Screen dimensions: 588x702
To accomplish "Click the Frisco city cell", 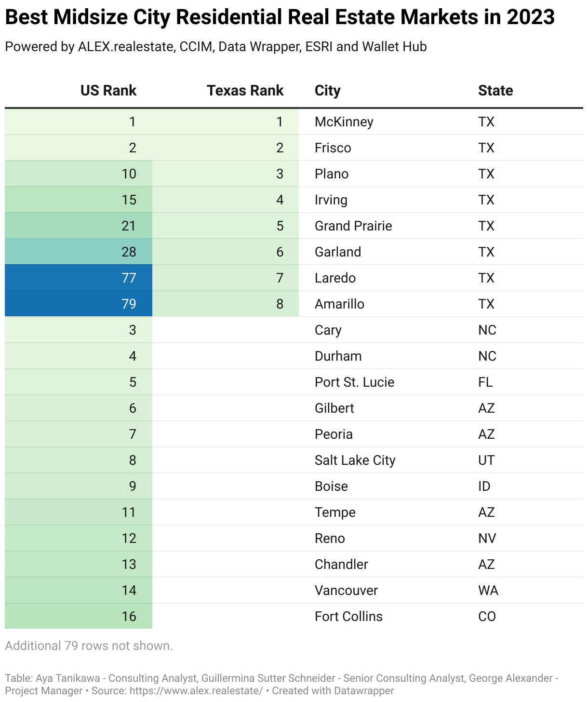I will [333, 148].
